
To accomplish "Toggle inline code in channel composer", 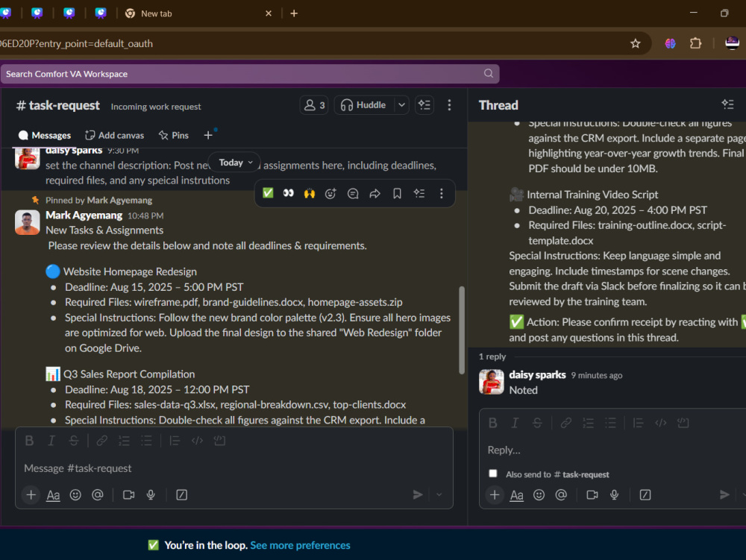I will (x=197, y=441).
